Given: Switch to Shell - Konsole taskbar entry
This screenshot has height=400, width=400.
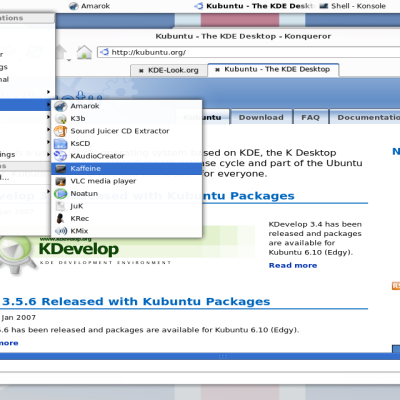Looking at the screenshot, I should 352,6.
